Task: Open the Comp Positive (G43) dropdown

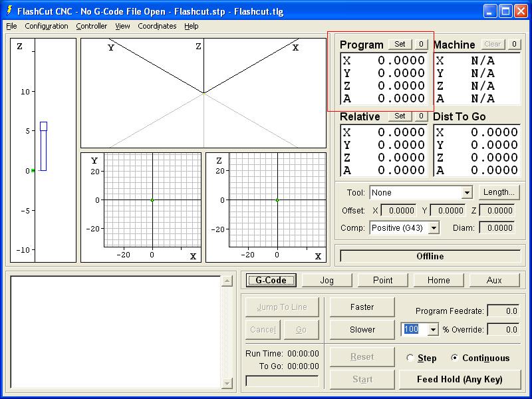Action: click(x=434, y=228)
